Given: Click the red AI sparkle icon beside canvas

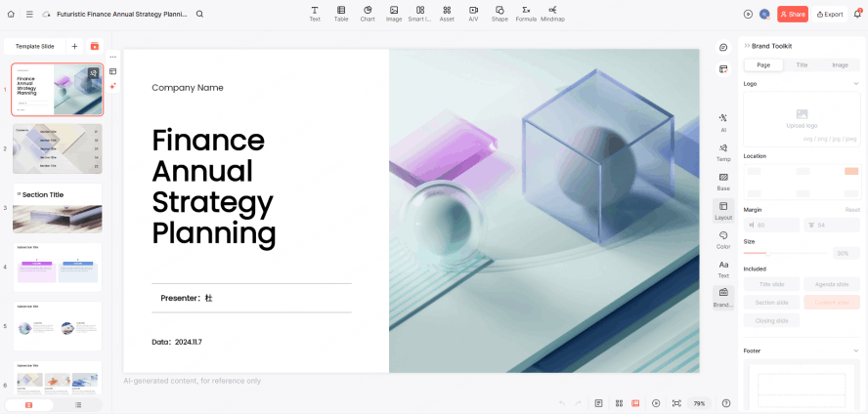Looking at the screenshot, I should (x=113, y=86).
